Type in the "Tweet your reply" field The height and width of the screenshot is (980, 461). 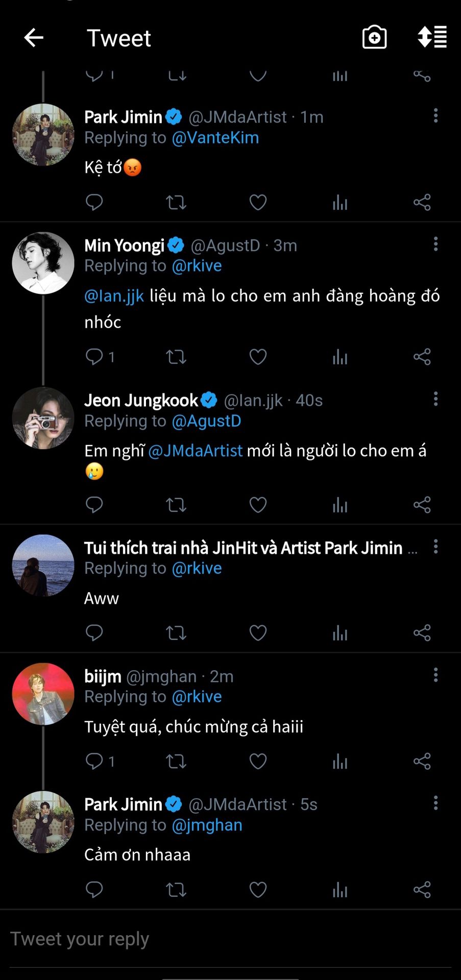tap(230, 939)
